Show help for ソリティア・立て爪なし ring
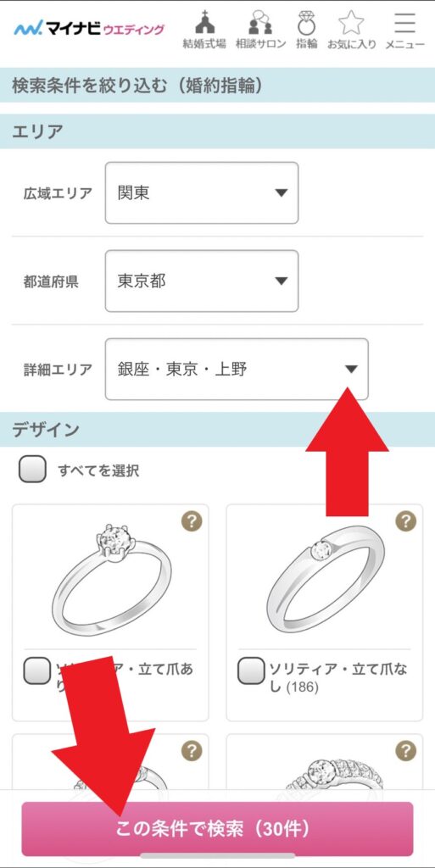 [x=405, y=521]
